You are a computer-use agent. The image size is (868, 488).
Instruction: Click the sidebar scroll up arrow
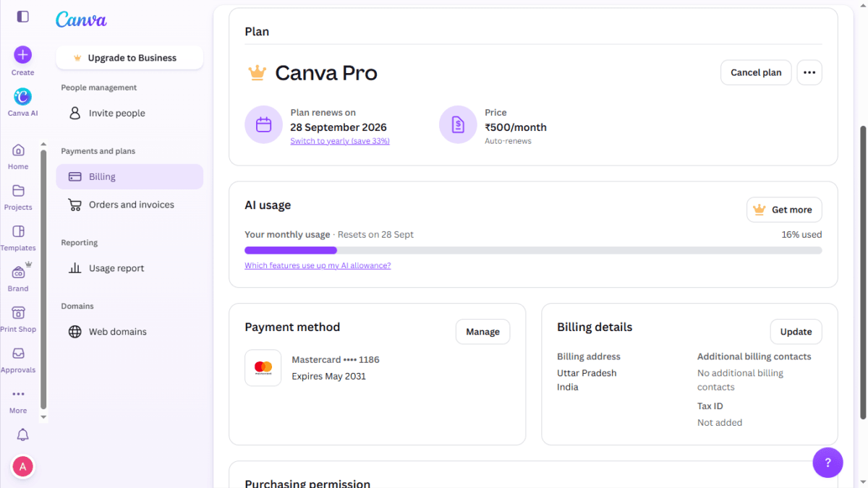click(43, 144)
